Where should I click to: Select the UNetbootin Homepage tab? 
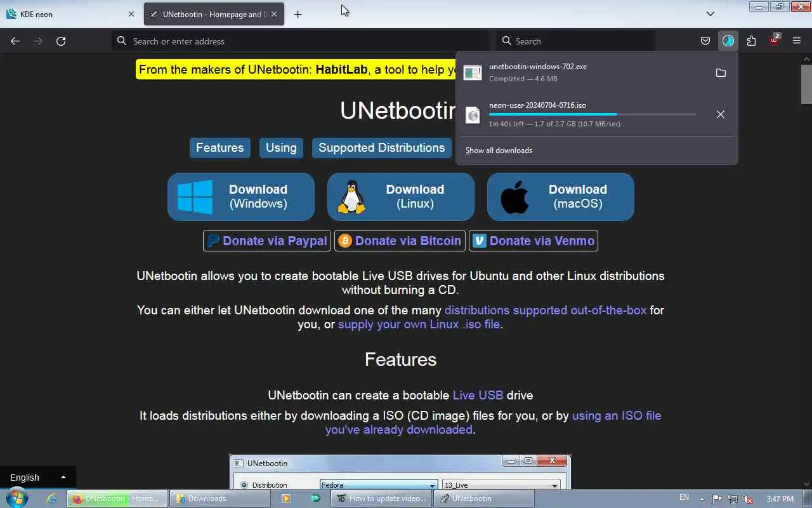pos(214,14)
